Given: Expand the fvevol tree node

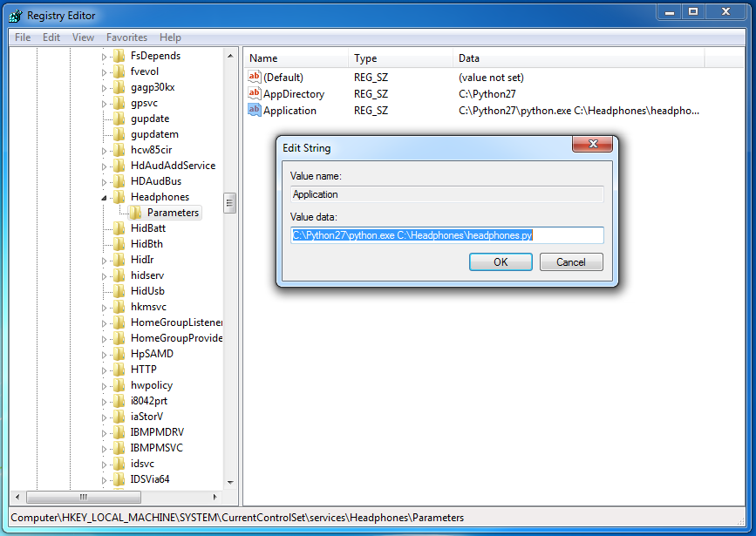Looking at the screenshot, I should click(104, 73).
